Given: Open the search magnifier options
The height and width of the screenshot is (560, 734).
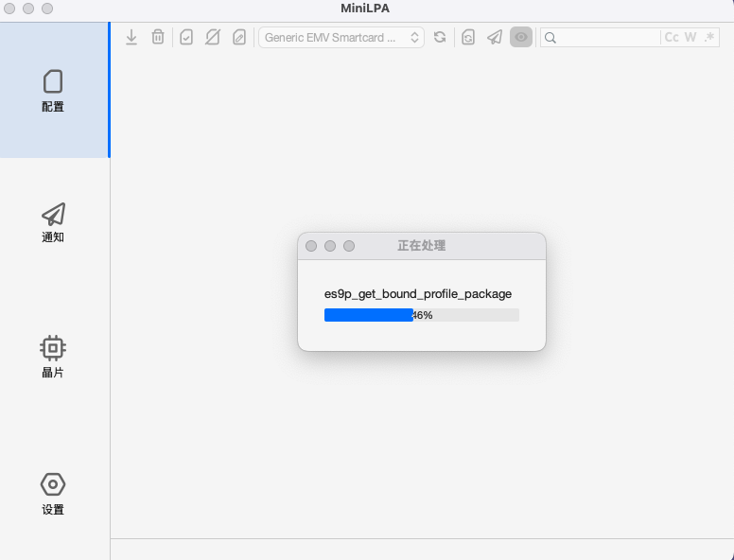Looking at the screenshot, I should [550, 37].
